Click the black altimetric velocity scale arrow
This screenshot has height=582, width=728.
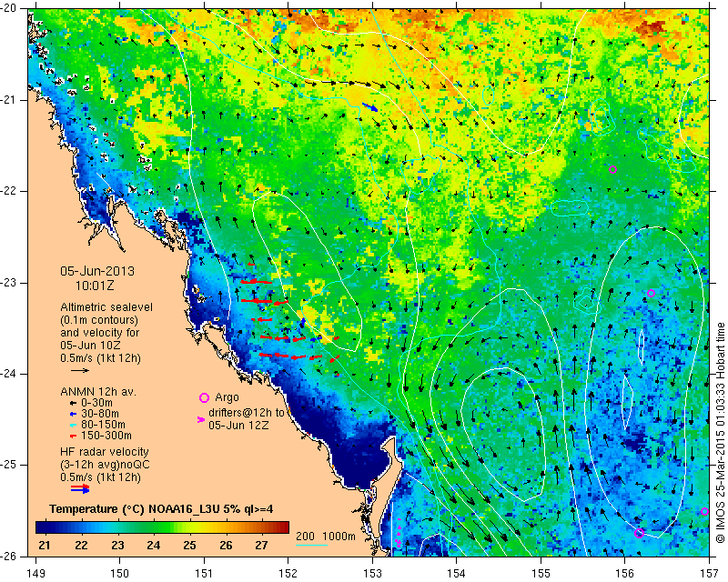[x=80, y=370]
